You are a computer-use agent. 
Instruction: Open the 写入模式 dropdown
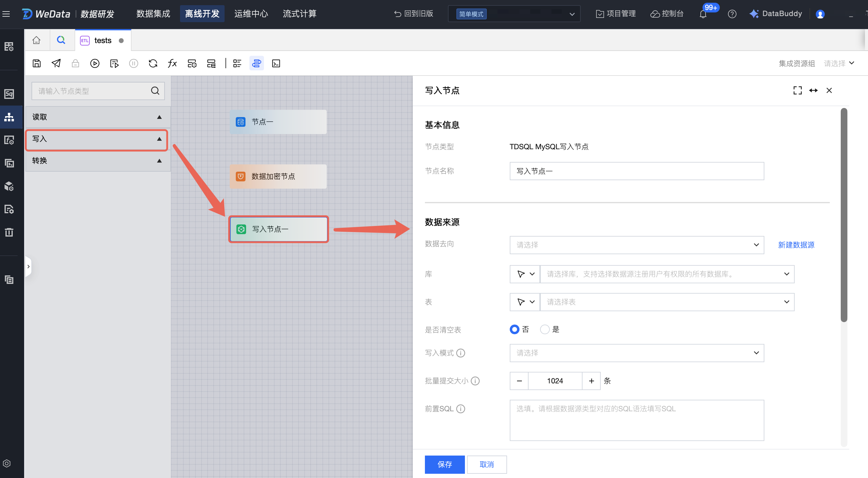coord(636,353)
